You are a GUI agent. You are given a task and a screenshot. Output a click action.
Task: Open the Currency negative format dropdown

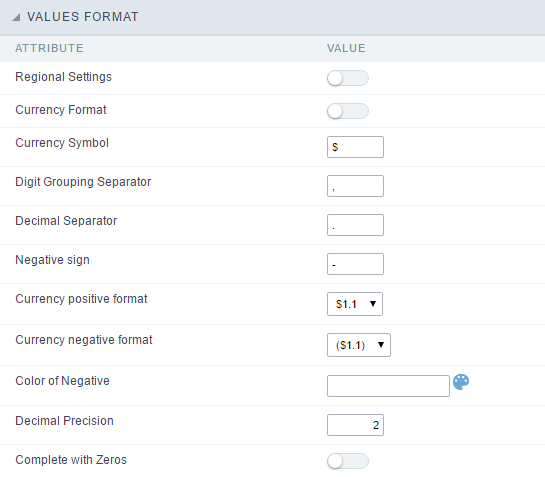click(x=359, y=345)
